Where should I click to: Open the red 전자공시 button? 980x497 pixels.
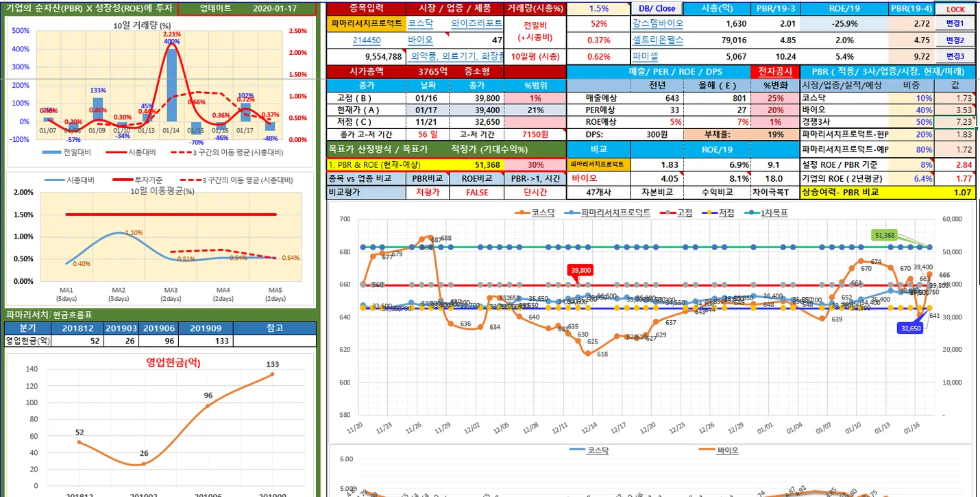tap(776, 71)
